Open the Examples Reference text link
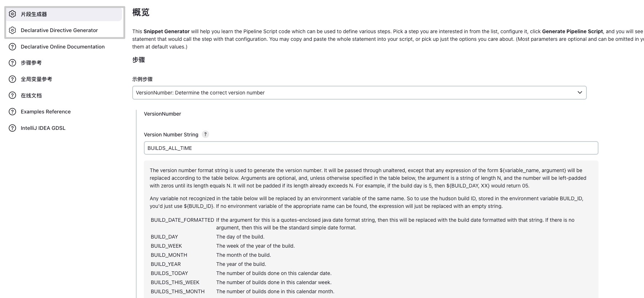644x298 pixels. point(46,112)
